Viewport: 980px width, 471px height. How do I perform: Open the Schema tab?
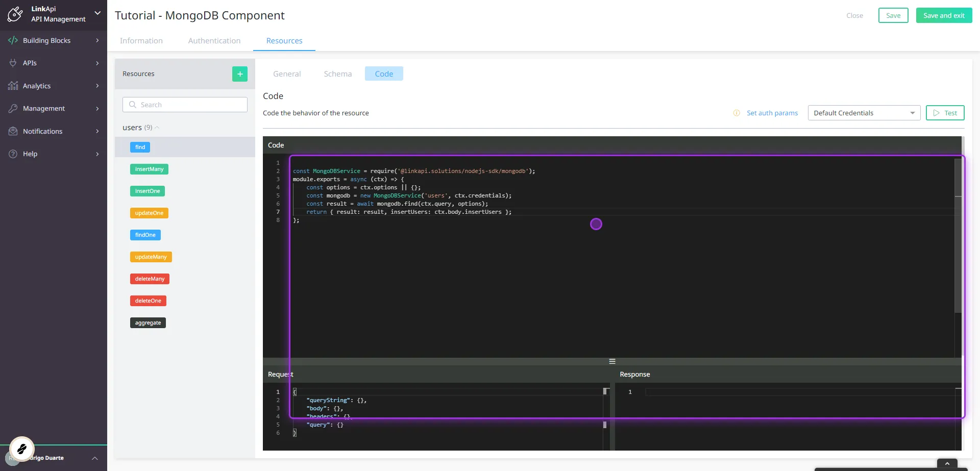pos(337,73)
